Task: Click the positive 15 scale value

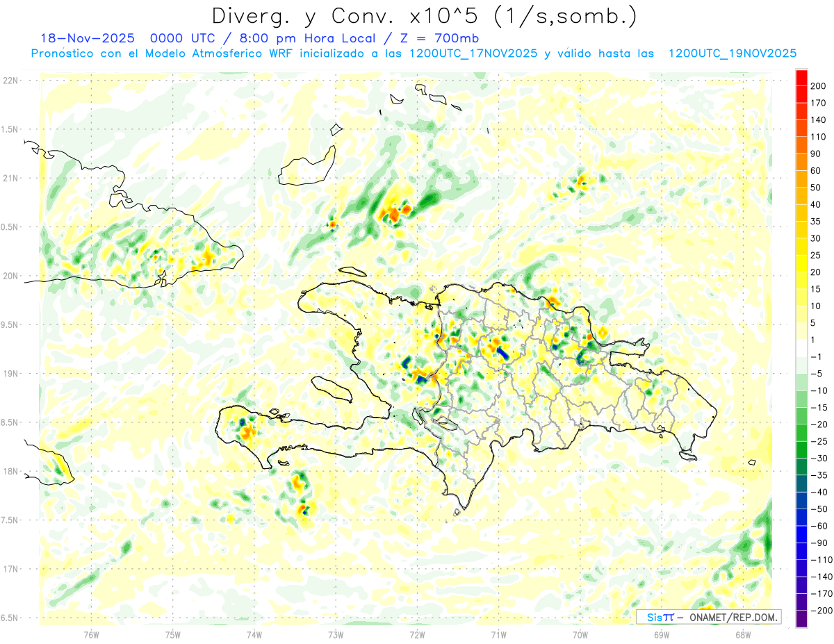Action: (816, 289)
